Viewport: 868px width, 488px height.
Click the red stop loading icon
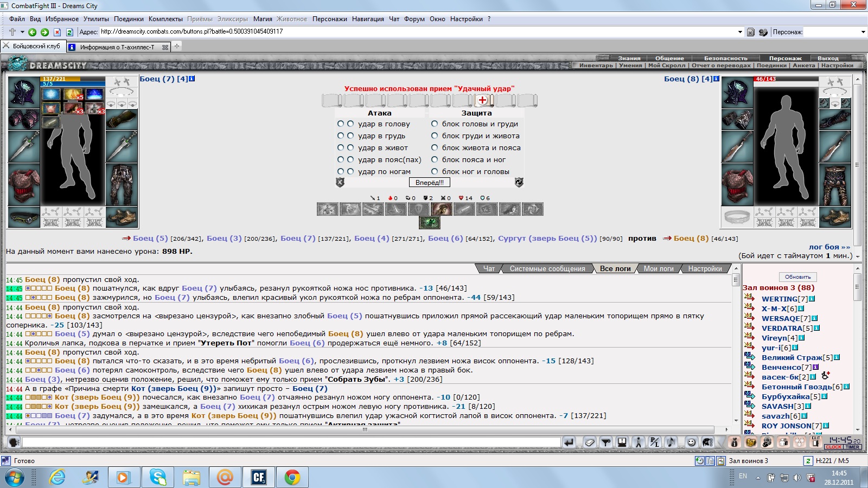pos(57,32)
